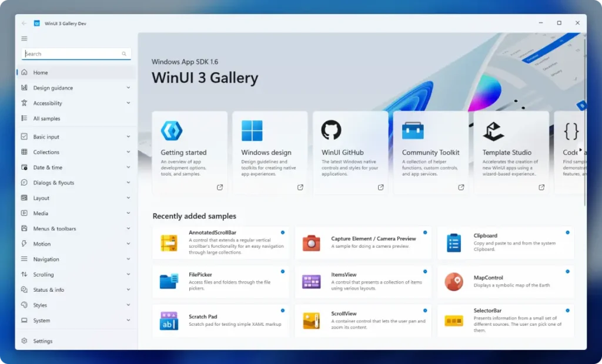Expand the Date & time chevron
The image size is (602, 364).
[128, 167]
